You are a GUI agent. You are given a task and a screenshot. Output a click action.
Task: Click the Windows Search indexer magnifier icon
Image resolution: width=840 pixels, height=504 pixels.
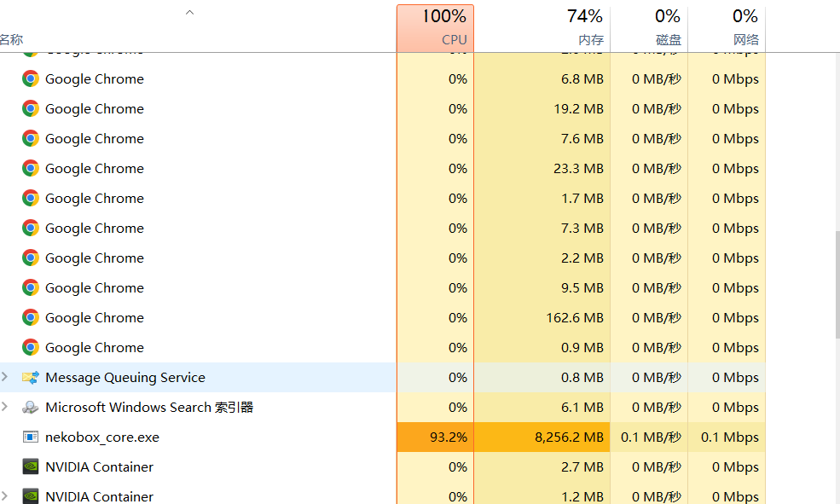(31, 408)
